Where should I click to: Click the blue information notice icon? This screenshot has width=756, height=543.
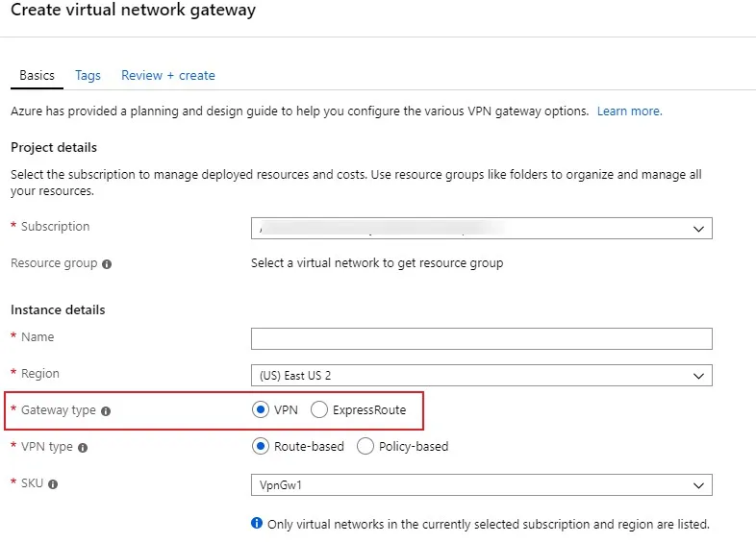tap(257, 524)
